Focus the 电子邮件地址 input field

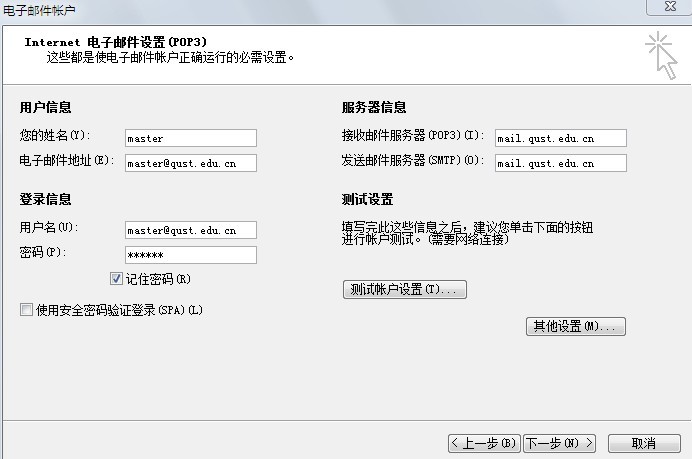pyautogui.click(x=190, y=162)
